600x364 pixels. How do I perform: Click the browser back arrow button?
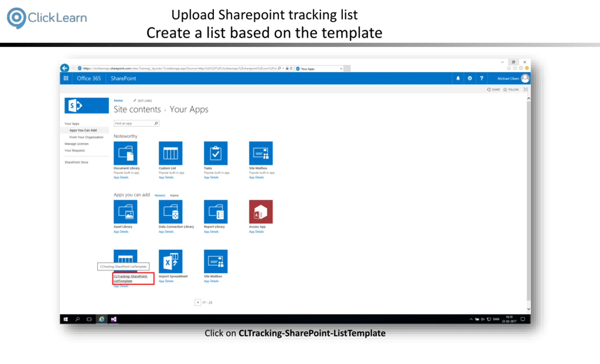click(65, 68)
